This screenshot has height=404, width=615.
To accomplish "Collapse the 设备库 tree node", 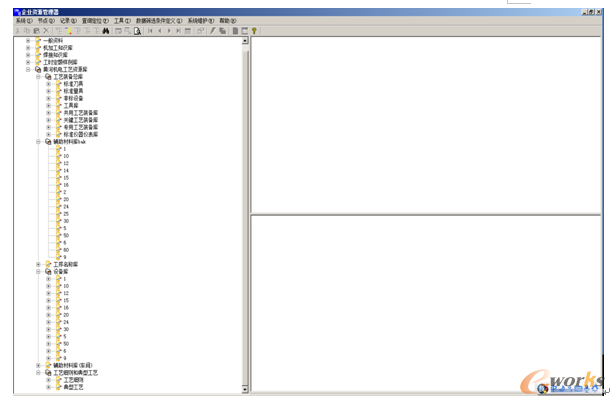I will click(x=37, y=270).
